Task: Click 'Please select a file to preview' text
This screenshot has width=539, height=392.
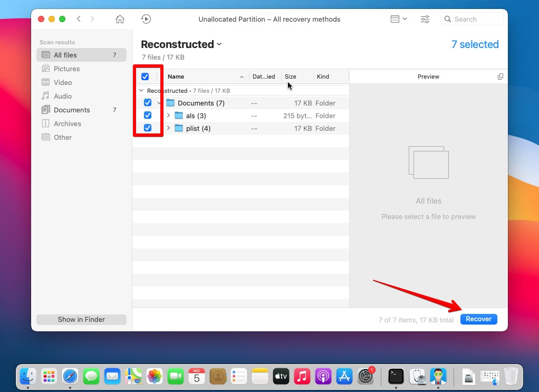Action: [x=428, y=217]
